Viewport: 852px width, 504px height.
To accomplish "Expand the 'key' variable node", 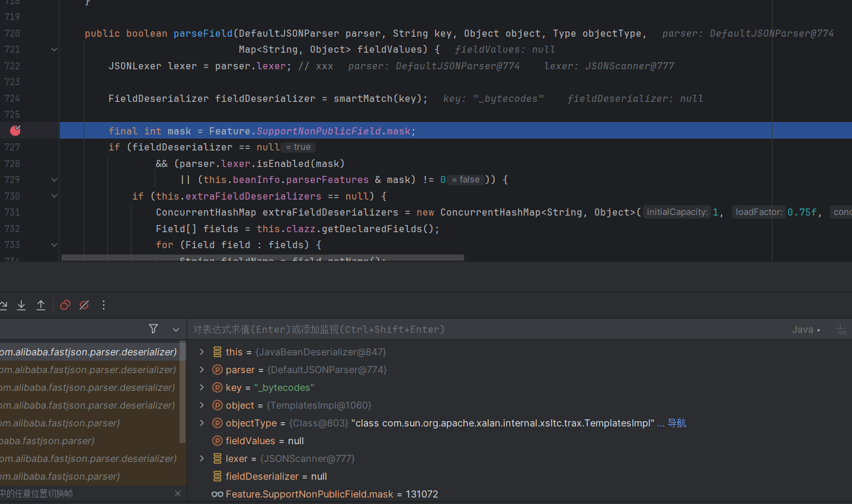I will [x=202, y=387].
